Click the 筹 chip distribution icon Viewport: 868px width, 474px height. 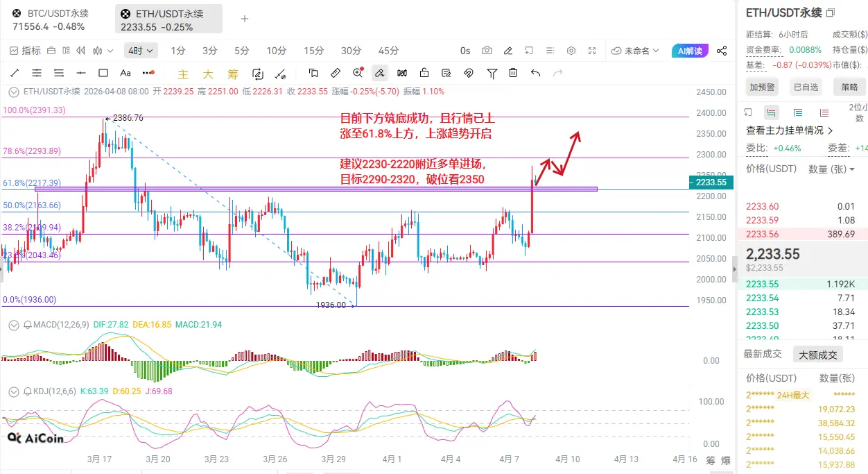coord(233,74)
